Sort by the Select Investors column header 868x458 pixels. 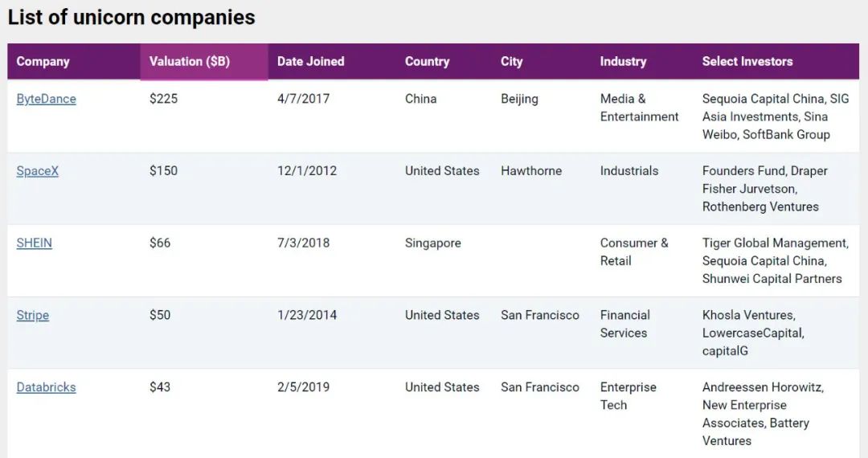(776, 61)
